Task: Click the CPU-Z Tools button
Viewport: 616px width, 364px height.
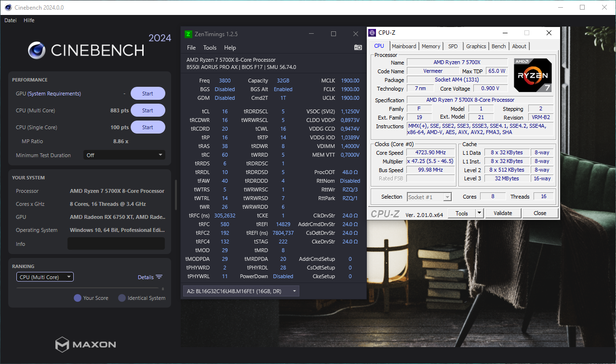Action: (x=462, y=213)
